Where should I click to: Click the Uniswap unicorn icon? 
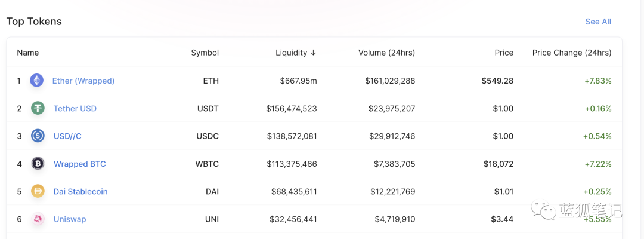point(38,219)
